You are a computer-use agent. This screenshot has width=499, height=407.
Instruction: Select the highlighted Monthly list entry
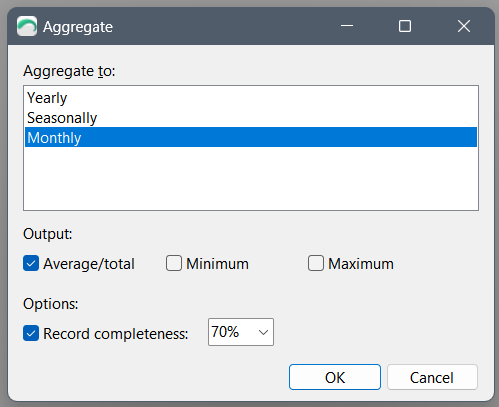pyautogui.click(x=251, y=137)
